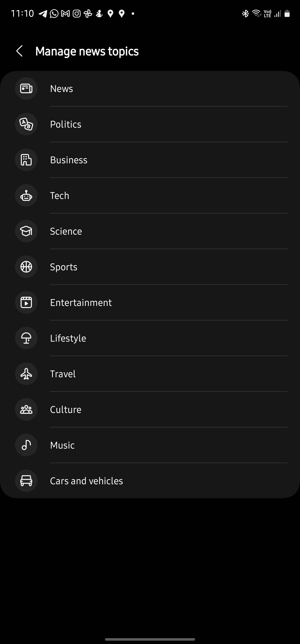This screenshot has width=300, height=644.
Task: Open the Travel topic entry
Action: coord(63,374)
